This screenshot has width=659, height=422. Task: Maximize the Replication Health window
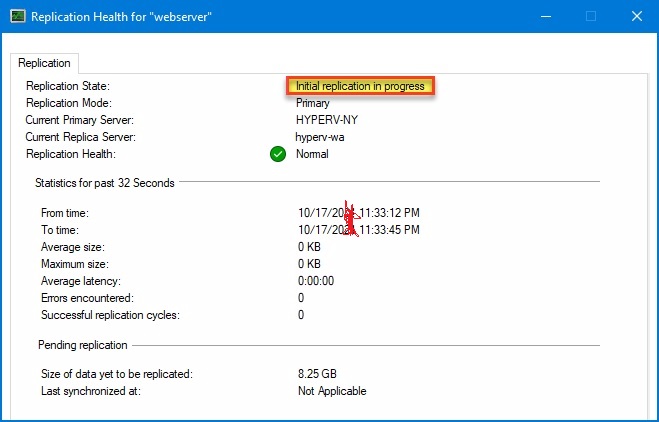590,17
